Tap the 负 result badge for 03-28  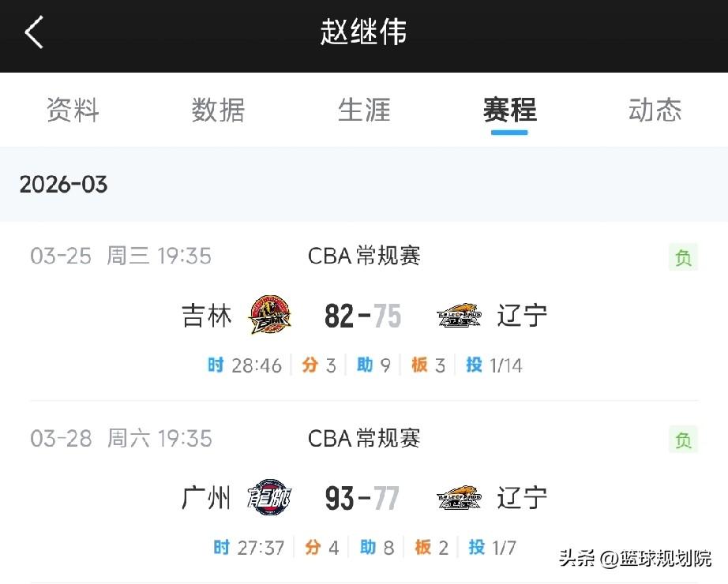[683, 439]
